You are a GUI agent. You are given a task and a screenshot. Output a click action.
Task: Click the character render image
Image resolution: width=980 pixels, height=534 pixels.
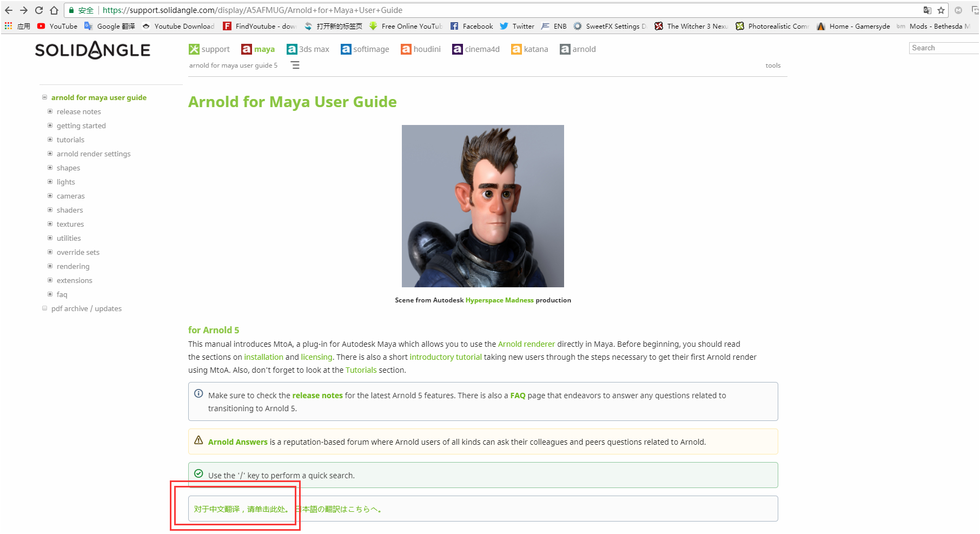click(483, 206)
